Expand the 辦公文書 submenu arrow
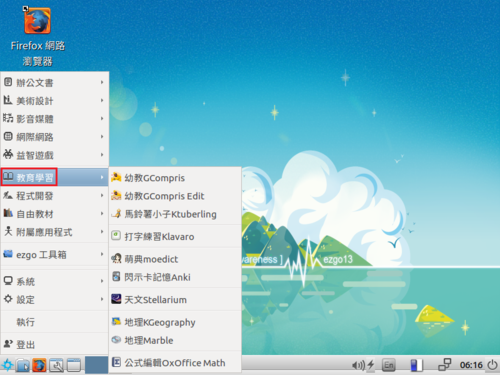 102,82
